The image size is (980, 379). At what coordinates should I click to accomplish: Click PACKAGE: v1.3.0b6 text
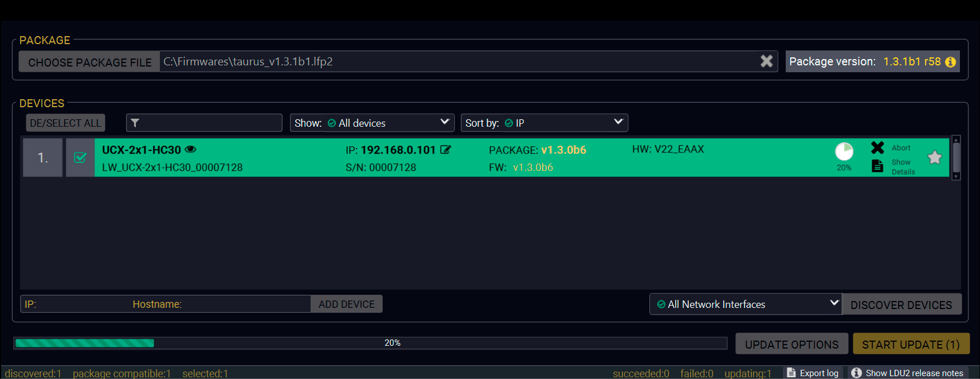click(538, 150)
